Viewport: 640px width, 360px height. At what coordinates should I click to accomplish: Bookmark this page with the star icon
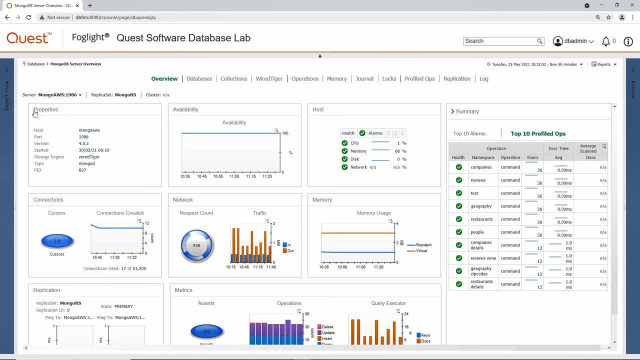(609, 18)
